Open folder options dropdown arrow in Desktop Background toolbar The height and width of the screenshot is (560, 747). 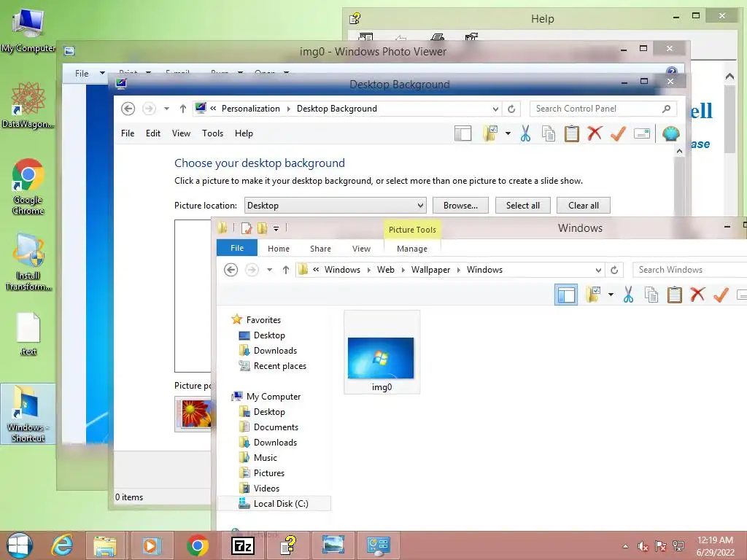(x=508, y=134)
